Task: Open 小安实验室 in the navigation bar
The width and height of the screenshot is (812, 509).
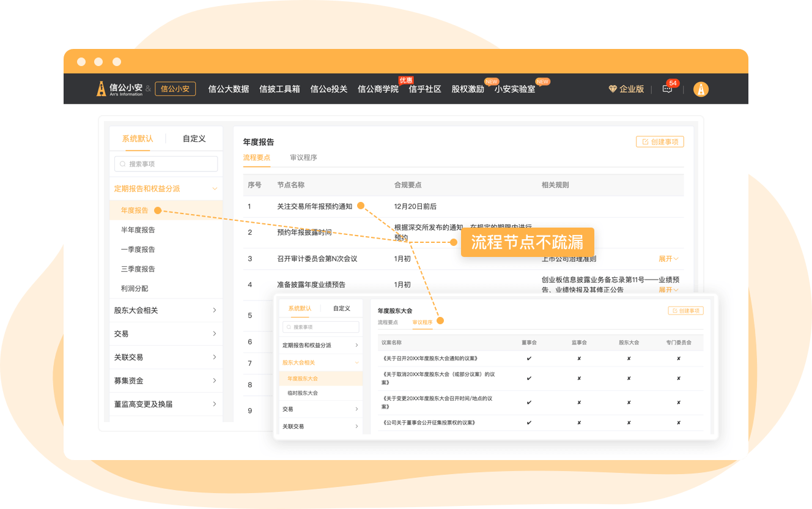Action: [x=515, y=89]
